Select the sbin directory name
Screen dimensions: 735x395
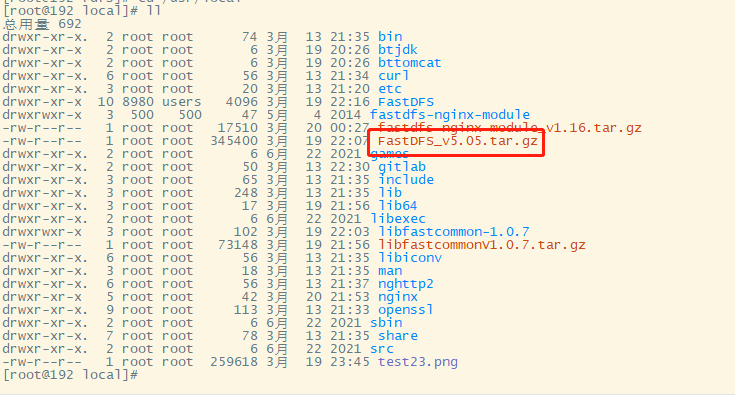click(x=386, y=323)
